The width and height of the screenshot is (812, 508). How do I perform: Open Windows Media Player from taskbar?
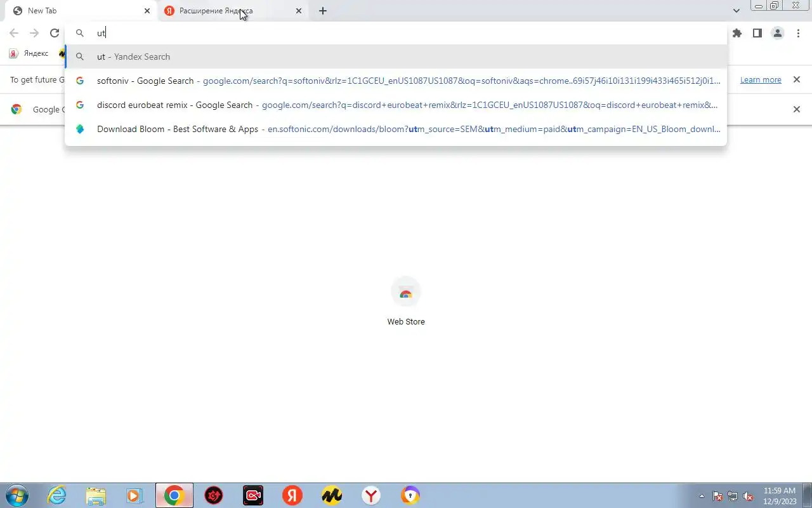coord(134,495)
